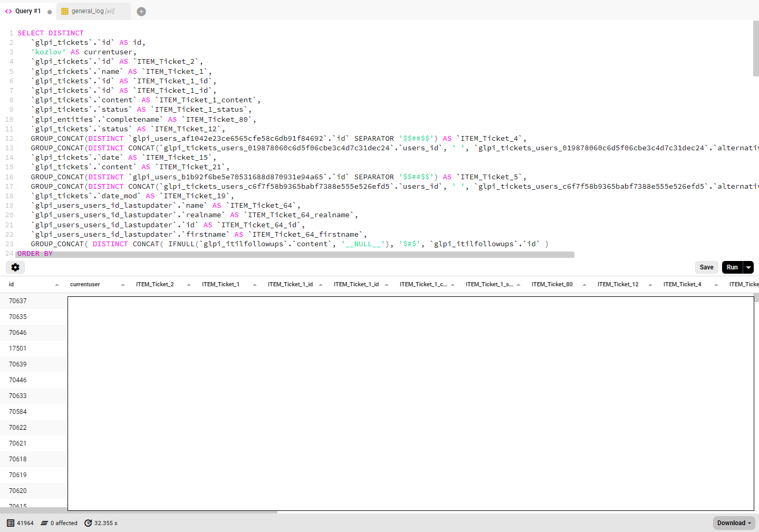The width and height of the screenshot is (759, 532).
Task: Open the sort arrow on ITEM_Ticket_80 column
Action: coord(584,284)
